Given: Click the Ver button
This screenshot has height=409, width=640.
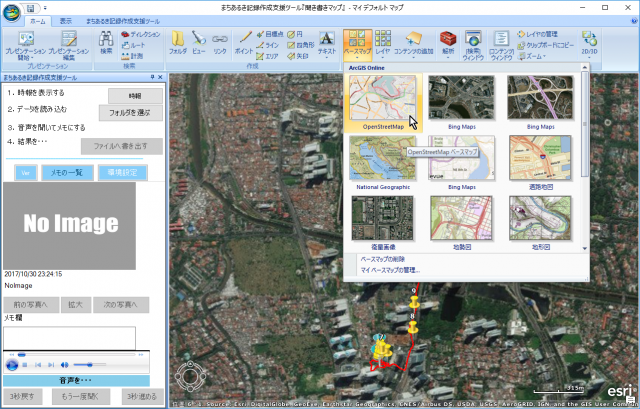Looking at the screenshot, I should [26, 173].
